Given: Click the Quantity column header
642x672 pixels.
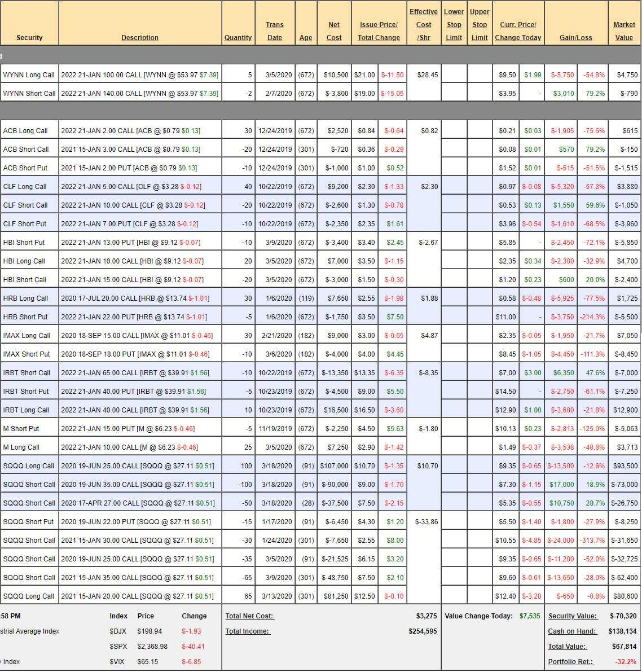Looking at the screenshot, I should pos(238,38).
